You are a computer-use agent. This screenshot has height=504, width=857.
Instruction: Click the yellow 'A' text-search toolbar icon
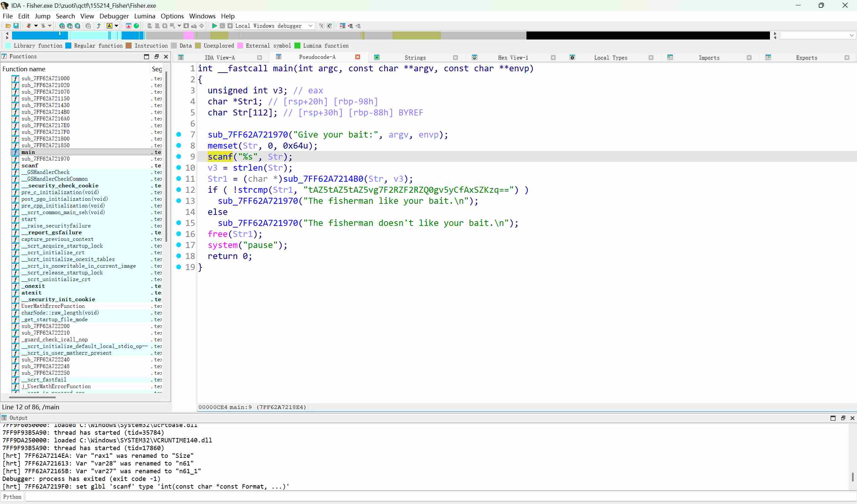pyautogui.click(x=109, y=26)
